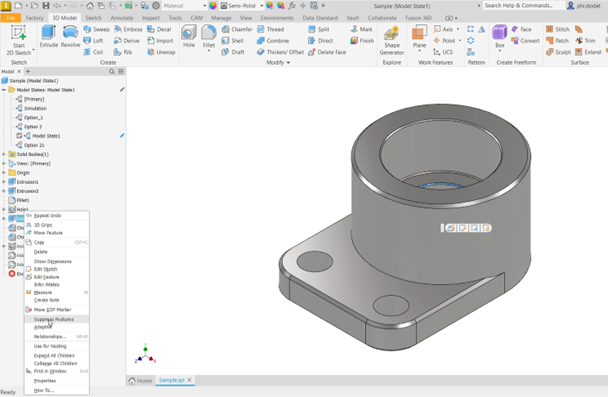Screen dimensions: 608x397
Task: Choose Edit Sketch from context menu
Action: click(x=57, y=269)
